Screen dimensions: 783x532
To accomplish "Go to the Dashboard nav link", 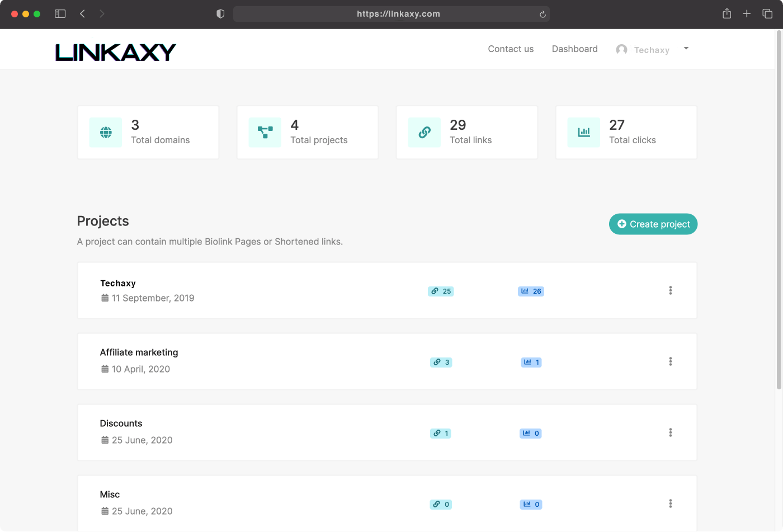I will point(575,49).
